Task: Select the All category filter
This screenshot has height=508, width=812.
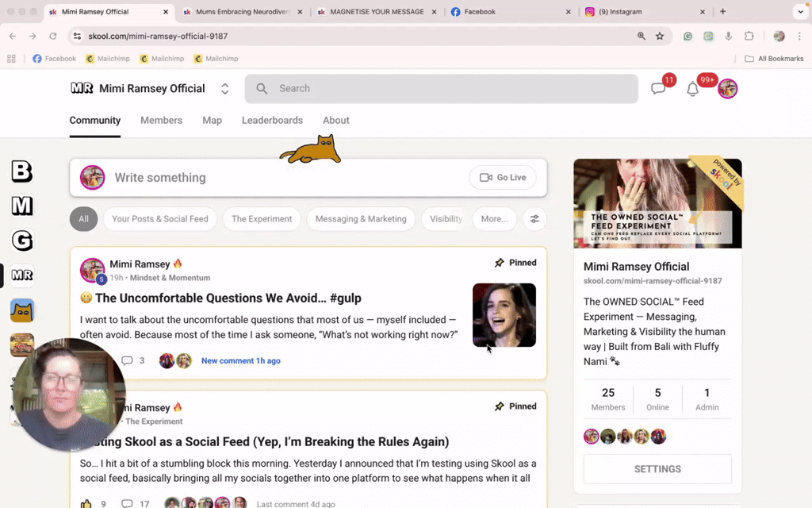Action: pyautogui.click(x=83, y=219)
